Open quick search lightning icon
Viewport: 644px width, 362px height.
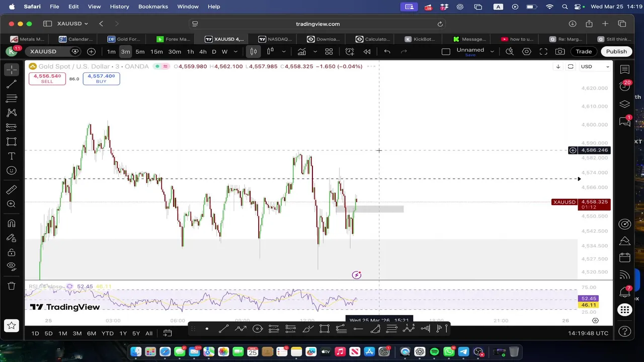click(510, 51)
